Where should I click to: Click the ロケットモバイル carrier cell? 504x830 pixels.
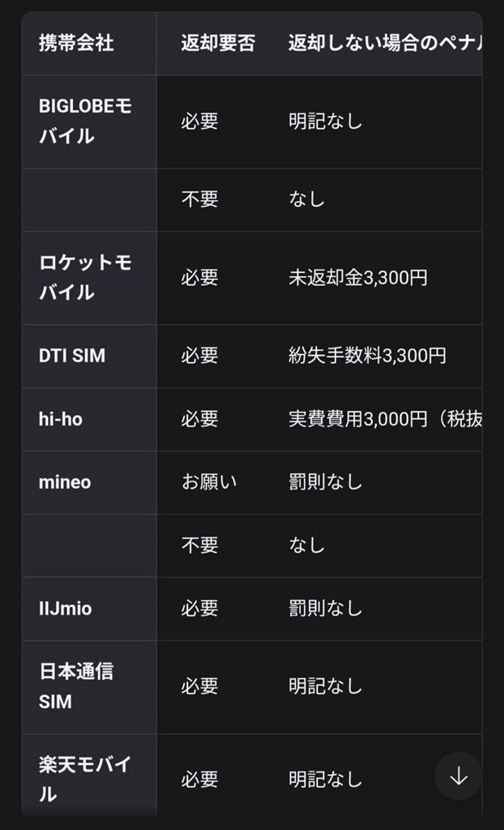point(85,278)
